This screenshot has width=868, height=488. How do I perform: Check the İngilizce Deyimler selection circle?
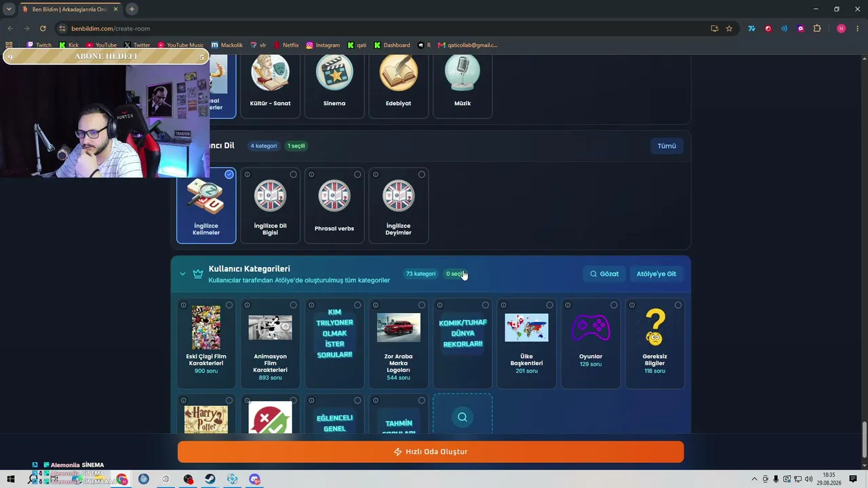[x=422, y=174]
